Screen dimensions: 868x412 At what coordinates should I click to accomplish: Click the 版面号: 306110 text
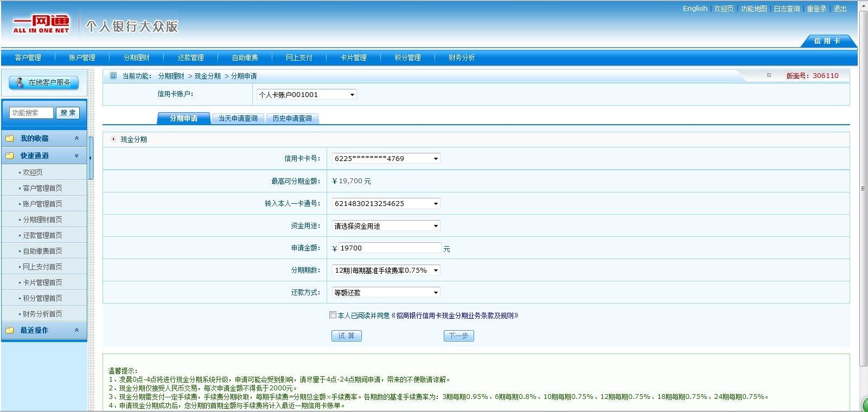click(812, 76)
